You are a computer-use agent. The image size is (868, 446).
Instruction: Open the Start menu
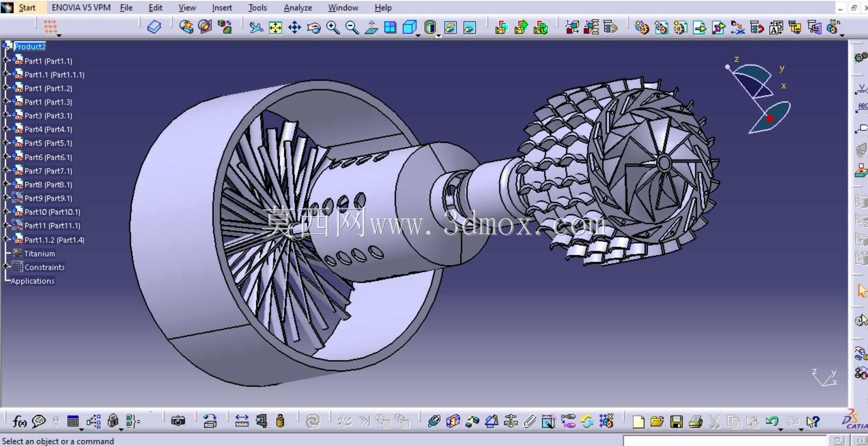[27, 8]
